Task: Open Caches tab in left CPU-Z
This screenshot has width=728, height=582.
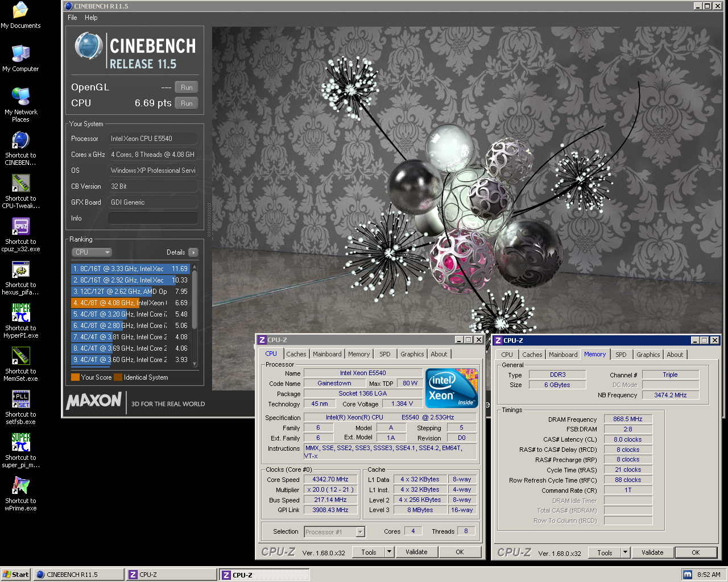Action: coord(296,354)
